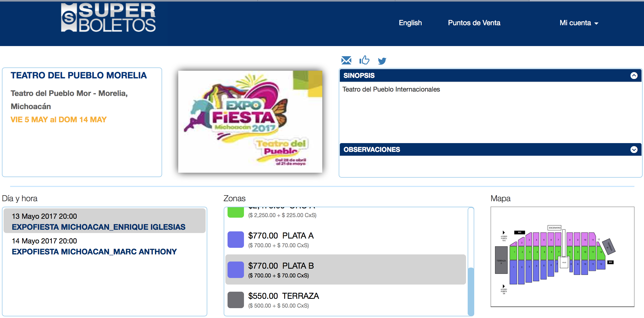
Task: Click the Expo Fiesta Michoacán 2017 poster
Action: pyautogui.click(x=250, y=121)
